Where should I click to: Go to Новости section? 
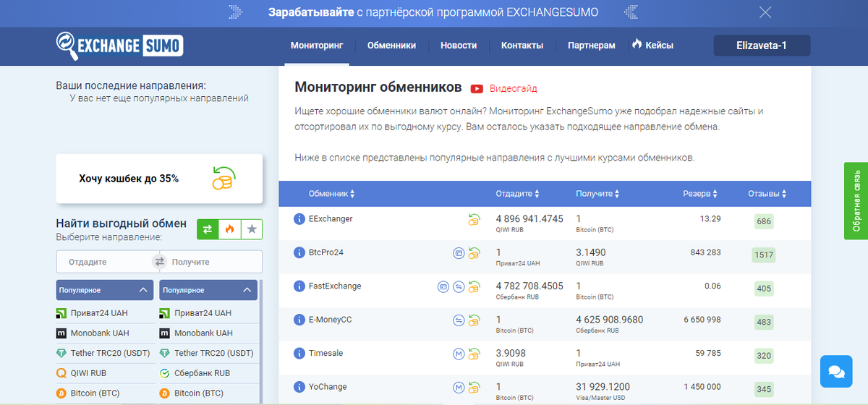point(459,45)
